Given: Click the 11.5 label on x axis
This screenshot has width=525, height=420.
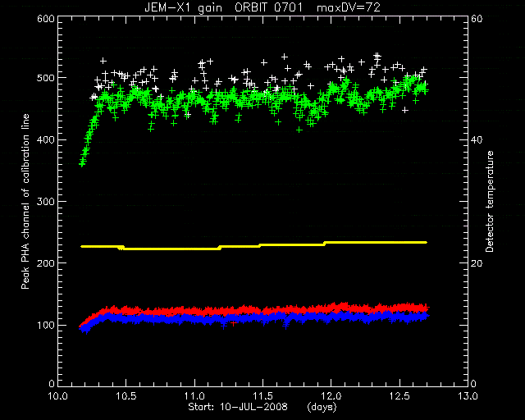Looking at the screenshot, I should coord(262,396).
